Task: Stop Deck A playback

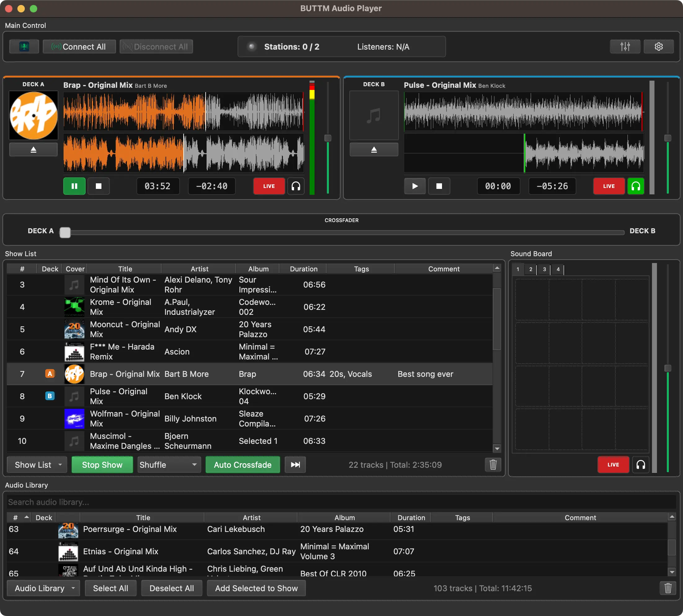Action: 99,186
